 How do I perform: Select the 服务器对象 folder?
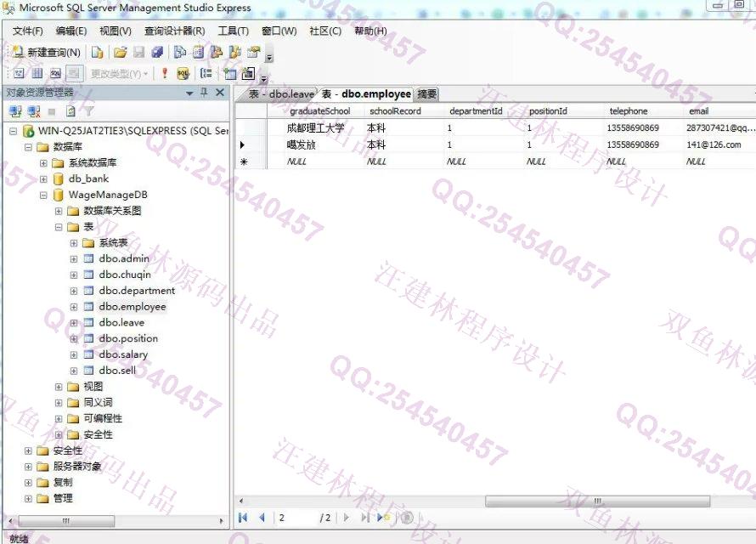point(76,467)
